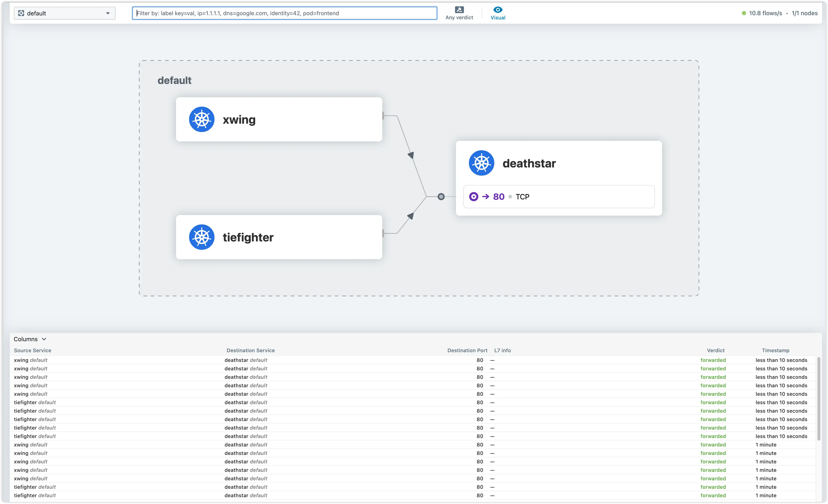Click the namespace icon in default selector
The height and width of the screenshot is (504, 828).
pos(21,13)
